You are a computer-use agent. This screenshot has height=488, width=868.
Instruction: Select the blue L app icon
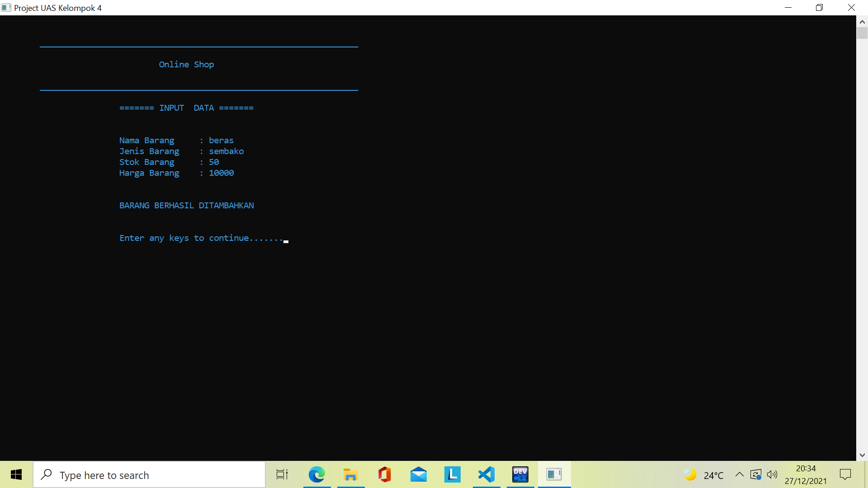tap(453, 474)
